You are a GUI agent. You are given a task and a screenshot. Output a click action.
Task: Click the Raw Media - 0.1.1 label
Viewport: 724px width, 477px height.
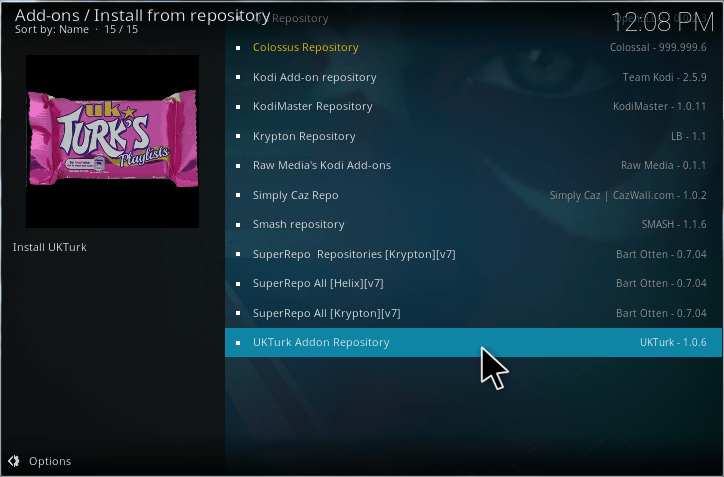[663, 166]
